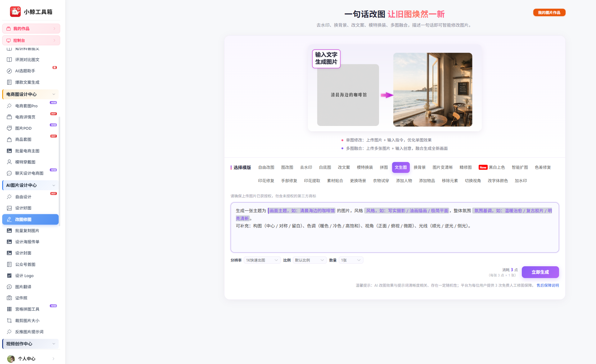Select the 宫格拼图工具 grid icon
Screen dimensions: 596x364
[9, 309]
